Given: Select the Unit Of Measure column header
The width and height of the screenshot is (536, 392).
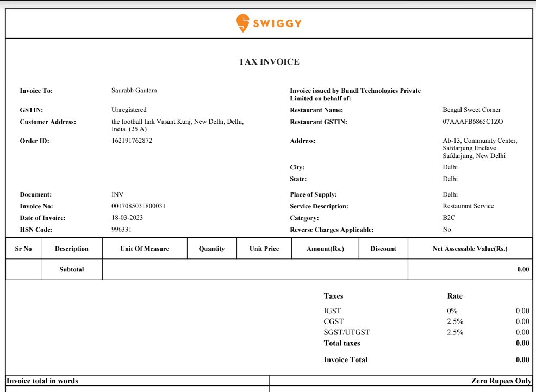Looking at the screenshot, I should [x=145, y=249].
